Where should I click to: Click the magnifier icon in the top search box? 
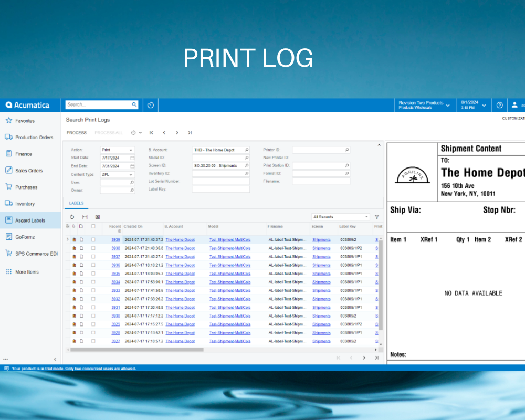pyautogui.click(x=134, y=104)
